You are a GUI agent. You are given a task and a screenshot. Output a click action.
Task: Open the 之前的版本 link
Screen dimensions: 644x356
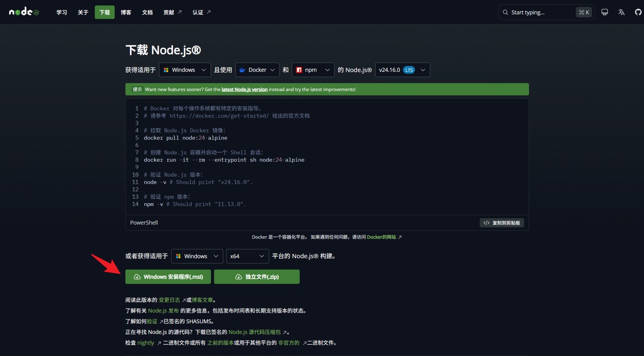(x=221, y=343)
